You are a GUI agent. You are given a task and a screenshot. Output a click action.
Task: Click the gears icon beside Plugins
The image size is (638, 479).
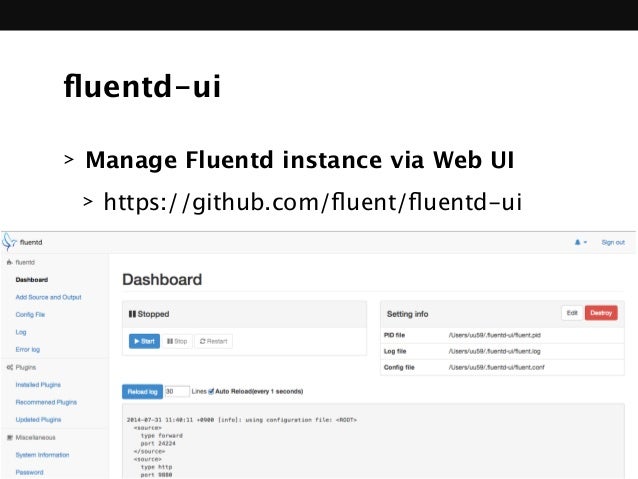[x=10, y=367]
